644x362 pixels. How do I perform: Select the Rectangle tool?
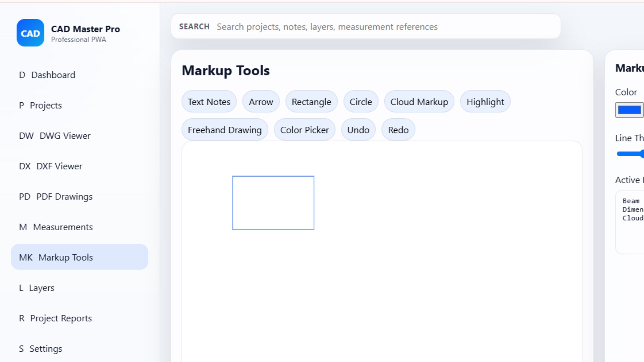[x=311, y=102]
